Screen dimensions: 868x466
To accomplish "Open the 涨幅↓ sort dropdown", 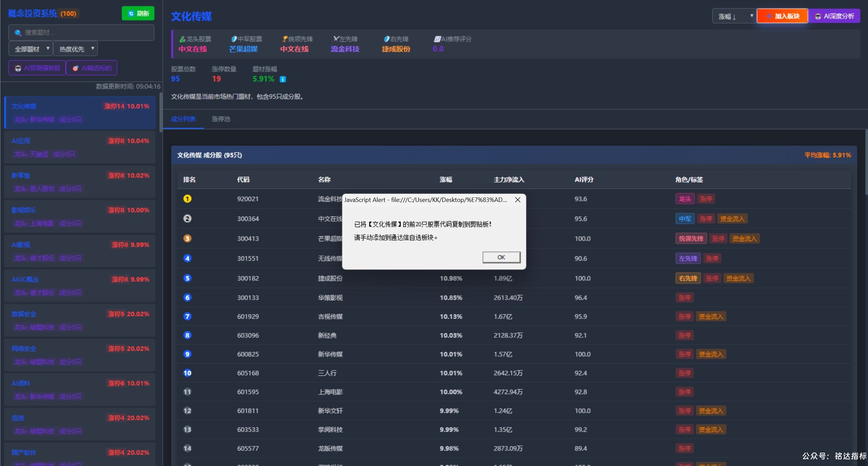I will point(734,16).
